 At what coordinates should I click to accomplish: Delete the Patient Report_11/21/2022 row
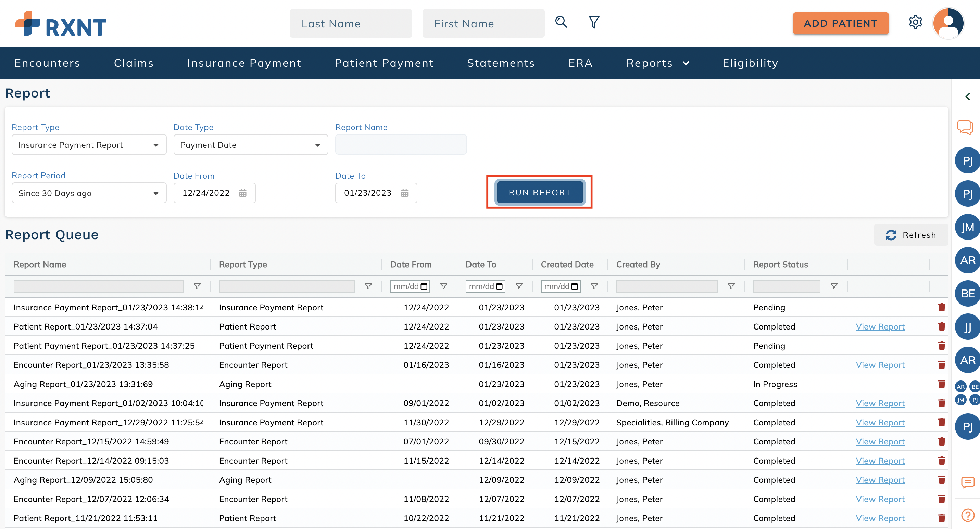click(942, 518)
